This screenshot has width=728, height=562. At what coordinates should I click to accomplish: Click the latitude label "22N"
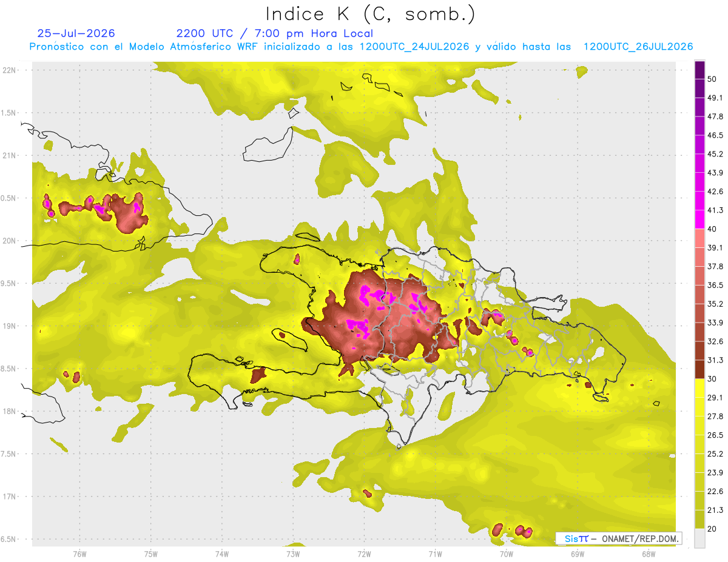[8, 70]
